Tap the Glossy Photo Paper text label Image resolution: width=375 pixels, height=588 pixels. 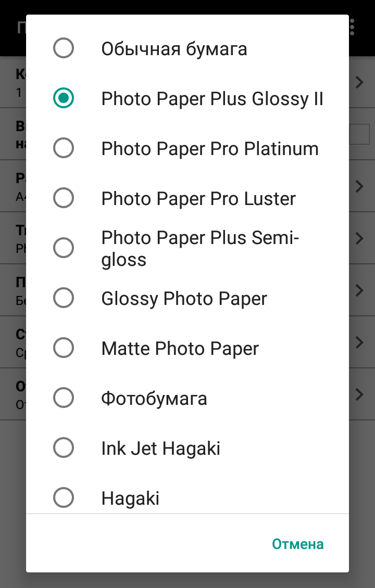(x=184, y=299)
